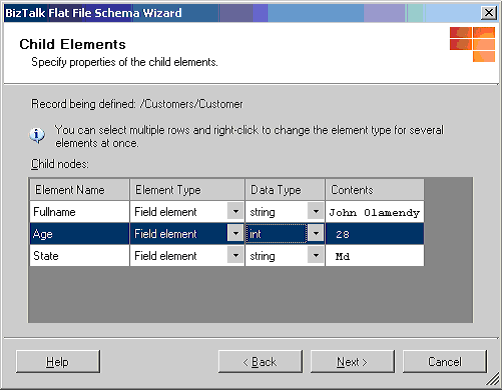
Task: Open Data Type dropdown for State
Action: click(316, 256)
